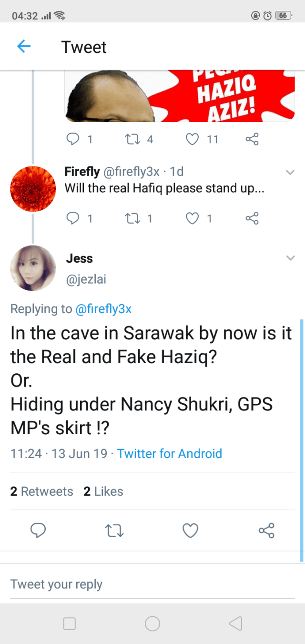Open Jess's profile picture
This screenshot has width=305, height=644.
[33, 268]
